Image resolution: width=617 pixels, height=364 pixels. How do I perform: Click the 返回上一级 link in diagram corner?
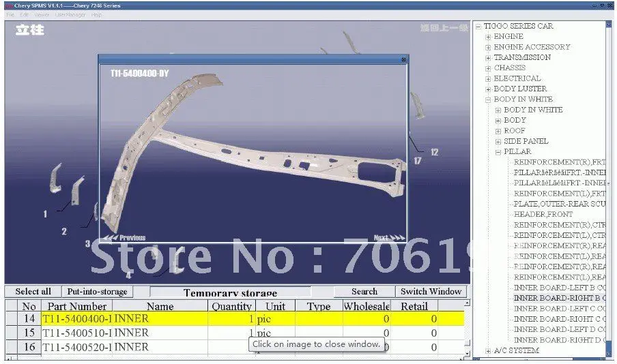[444, 28]
